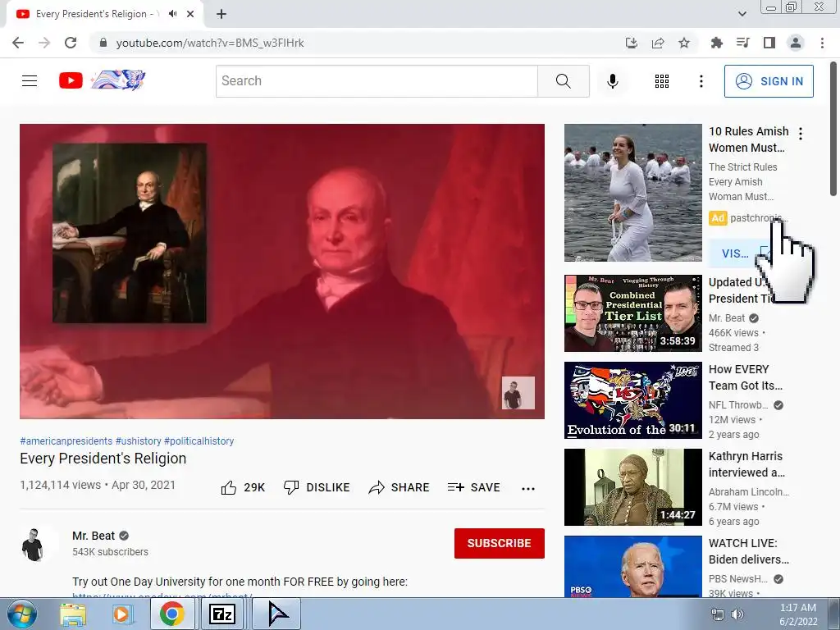Open the Windows Start button
The image size is (840, 630).
click(x=22, y=614)
